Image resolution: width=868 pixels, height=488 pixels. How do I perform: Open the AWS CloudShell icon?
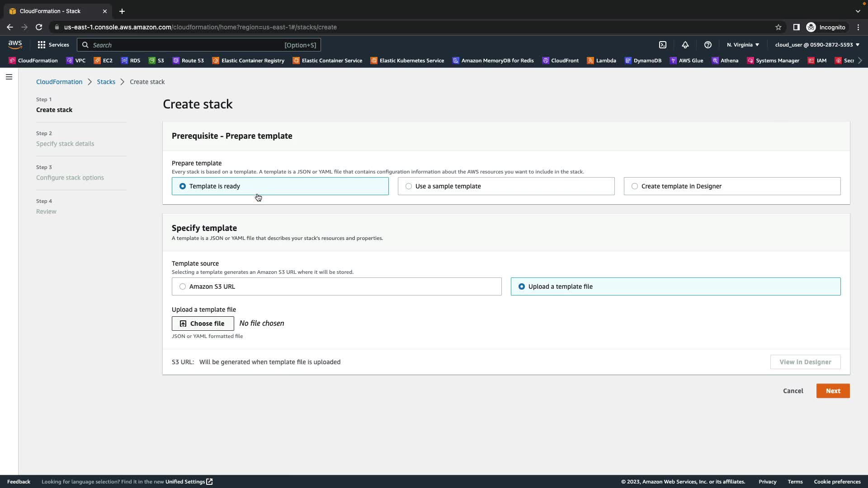pos(663,45)
